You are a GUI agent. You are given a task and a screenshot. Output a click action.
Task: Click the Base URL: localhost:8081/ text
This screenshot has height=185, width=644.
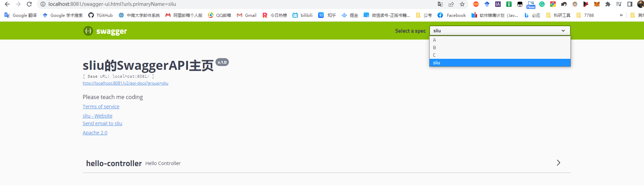(119, 76)
